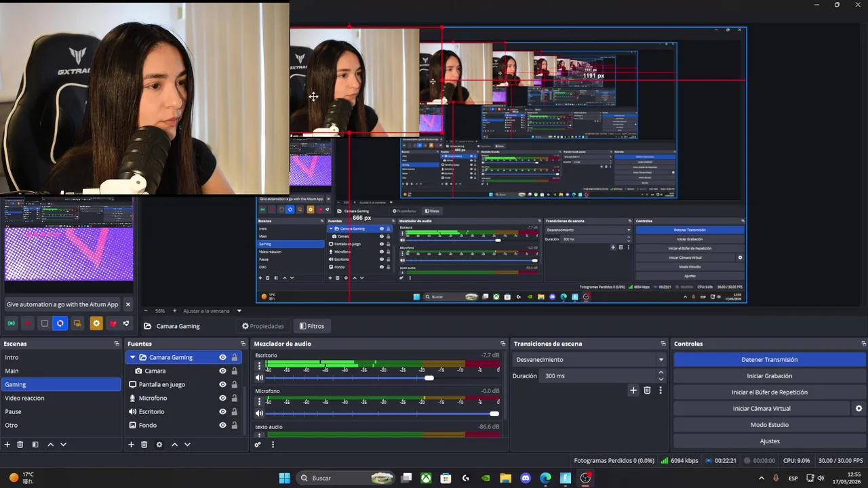Image resolution: width=868 pixels, height=488 pixels.
Task: Switch to Video reaccion scene
Action: [60, 398]
